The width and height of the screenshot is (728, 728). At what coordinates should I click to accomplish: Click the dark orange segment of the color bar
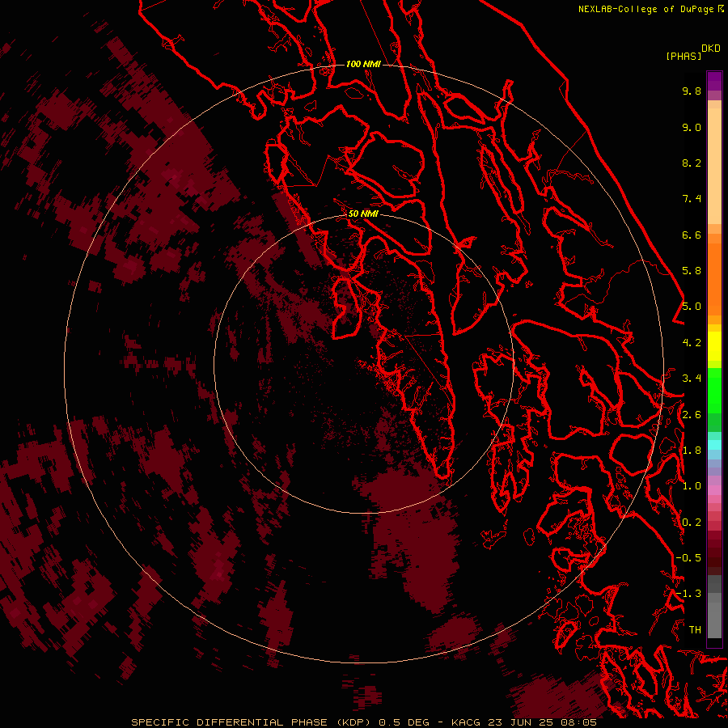pos(714,278)
